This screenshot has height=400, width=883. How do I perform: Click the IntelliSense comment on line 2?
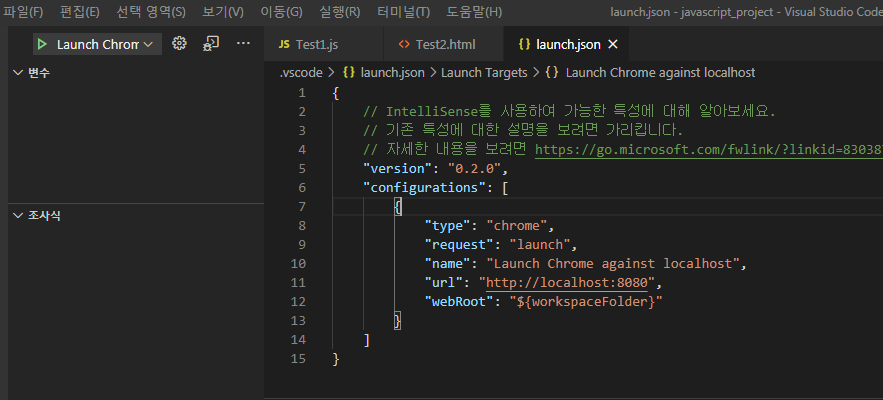point(570,112)
